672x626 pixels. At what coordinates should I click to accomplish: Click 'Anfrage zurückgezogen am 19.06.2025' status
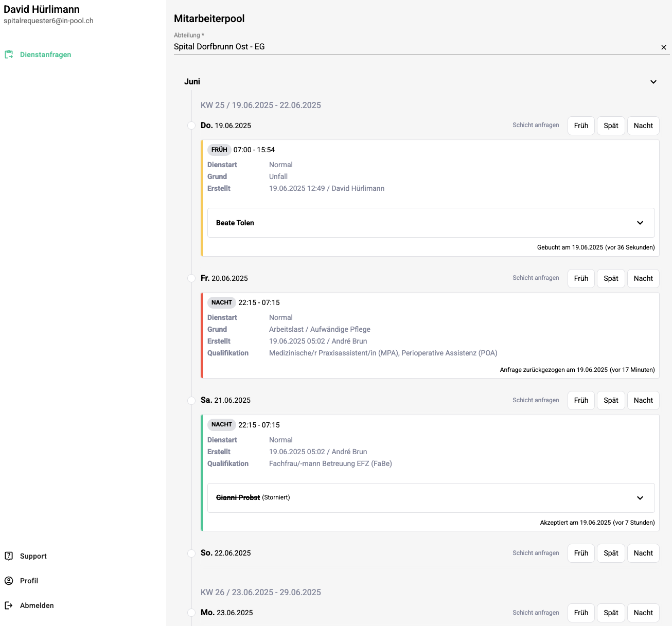coord(577,370)
